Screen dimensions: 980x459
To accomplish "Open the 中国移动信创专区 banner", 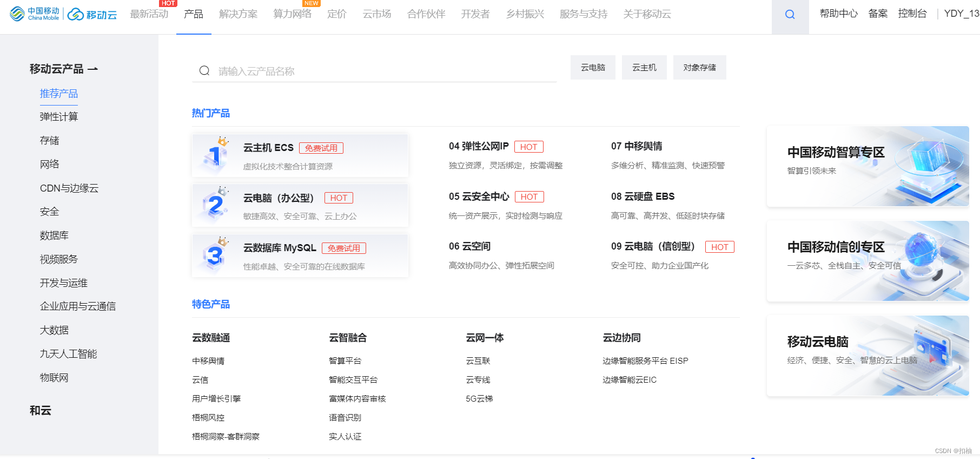I will [x=868, y=261].
